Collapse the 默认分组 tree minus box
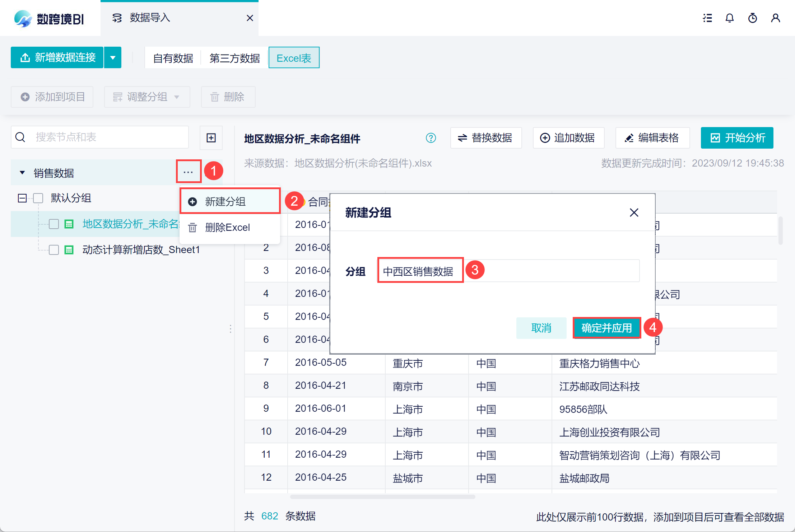This screenshot has width=795, height=532. coord(22,198)
